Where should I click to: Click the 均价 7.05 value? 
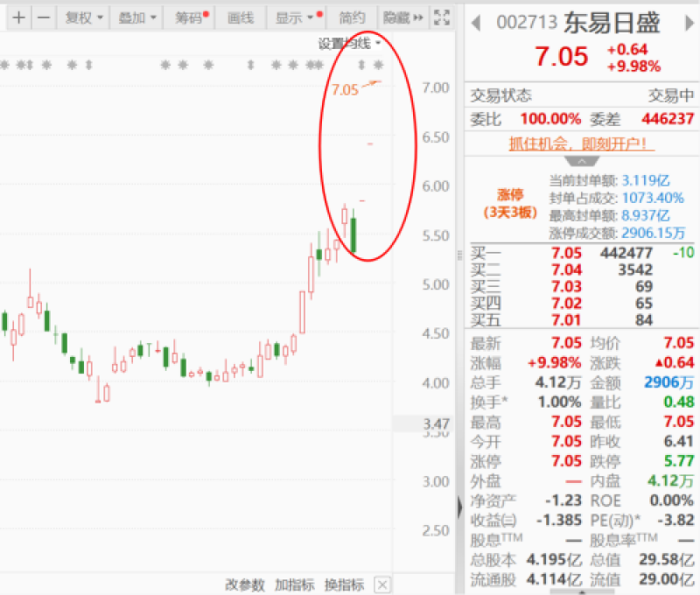tap(679, 343)
